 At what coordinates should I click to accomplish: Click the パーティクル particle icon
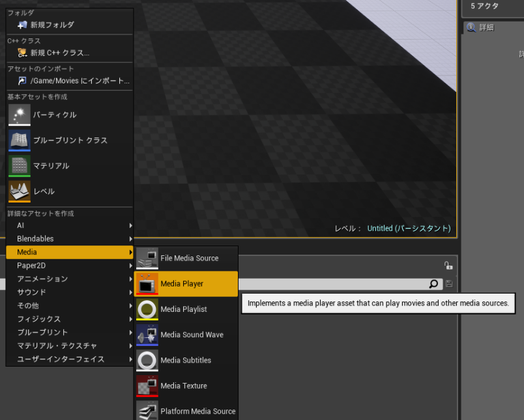pos(20,115)
